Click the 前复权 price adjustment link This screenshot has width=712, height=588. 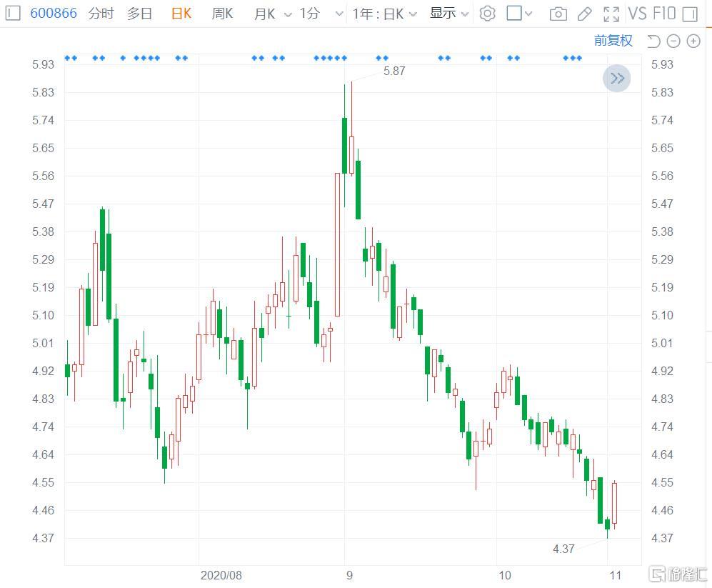[613, 41]
